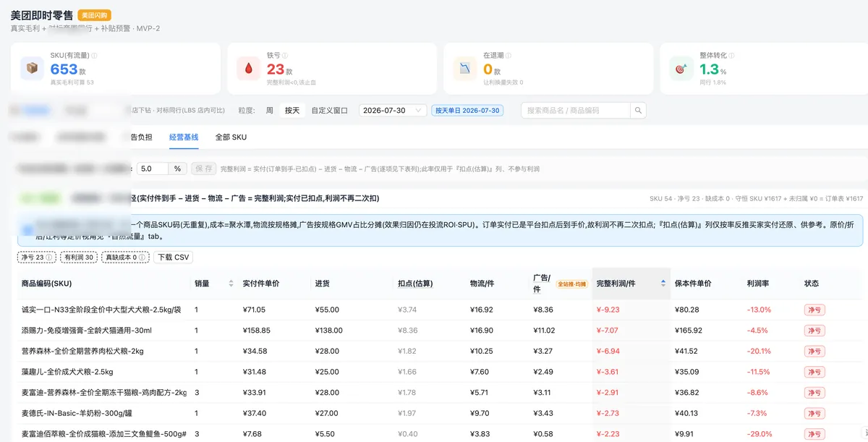Screen dimensions: 868x442
Task: Click info icon in 真缺成本 0 chip
Action: 142,258
